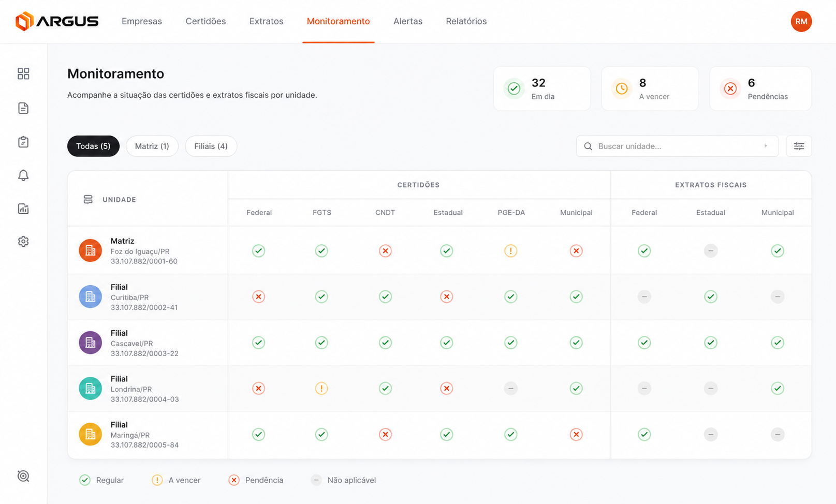Select the Todas (5) filter chip
The height and width of the screenshot is (504, 836).
click(x=93, y=146)
